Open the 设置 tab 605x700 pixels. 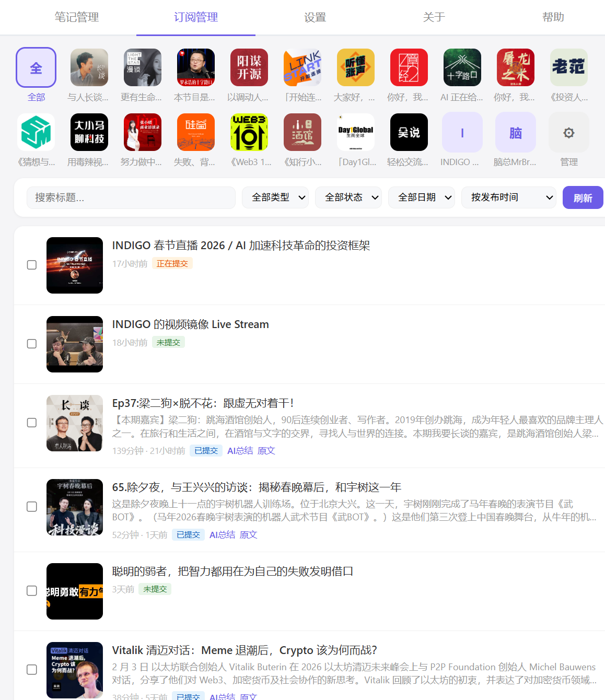click(315, 17)
